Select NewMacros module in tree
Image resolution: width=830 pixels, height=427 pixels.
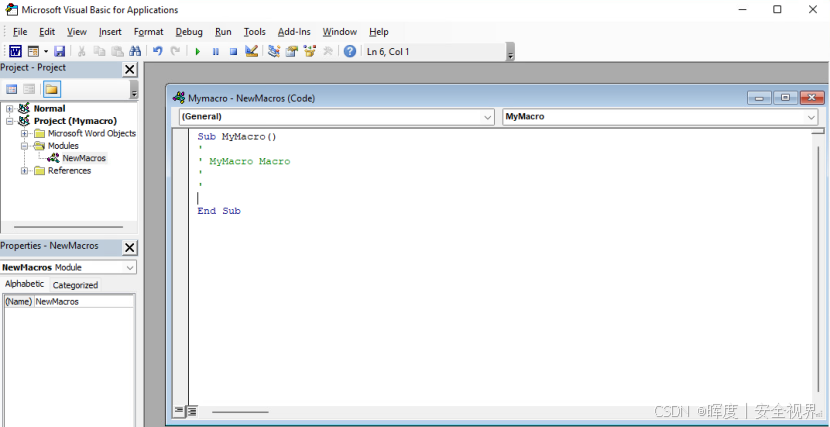pyautogui.click(x=84, y=158)
